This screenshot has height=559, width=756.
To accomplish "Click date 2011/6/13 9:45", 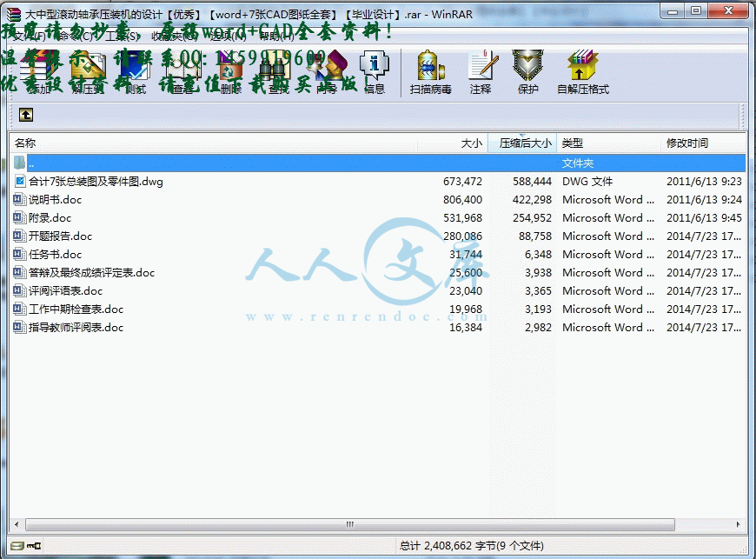I will click(704, 218).
